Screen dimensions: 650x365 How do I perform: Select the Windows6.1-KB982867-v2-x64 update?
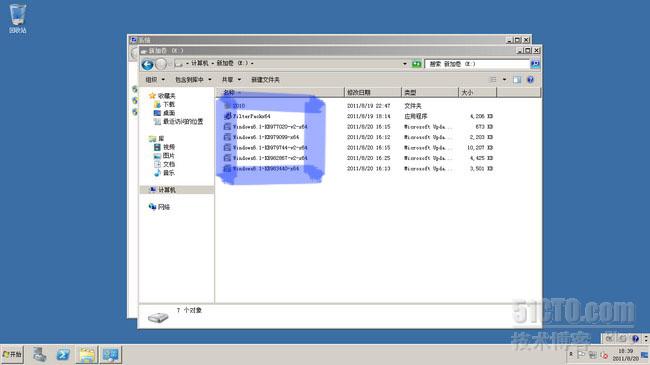(270, 158)
